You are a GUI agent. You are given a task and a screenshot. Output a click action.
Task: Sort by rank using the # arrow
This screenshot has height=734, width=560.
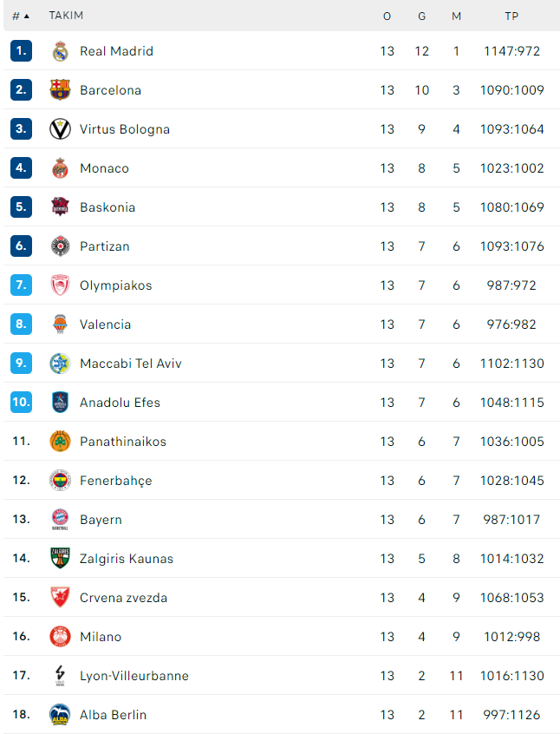click(21, 16)
